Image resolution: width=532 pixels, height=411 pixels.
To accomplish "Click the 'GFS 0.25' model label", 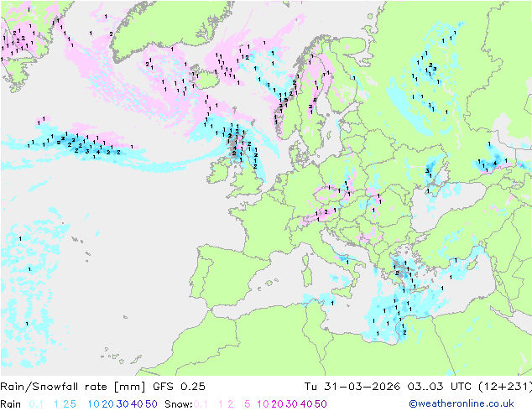I will [179, 386].
